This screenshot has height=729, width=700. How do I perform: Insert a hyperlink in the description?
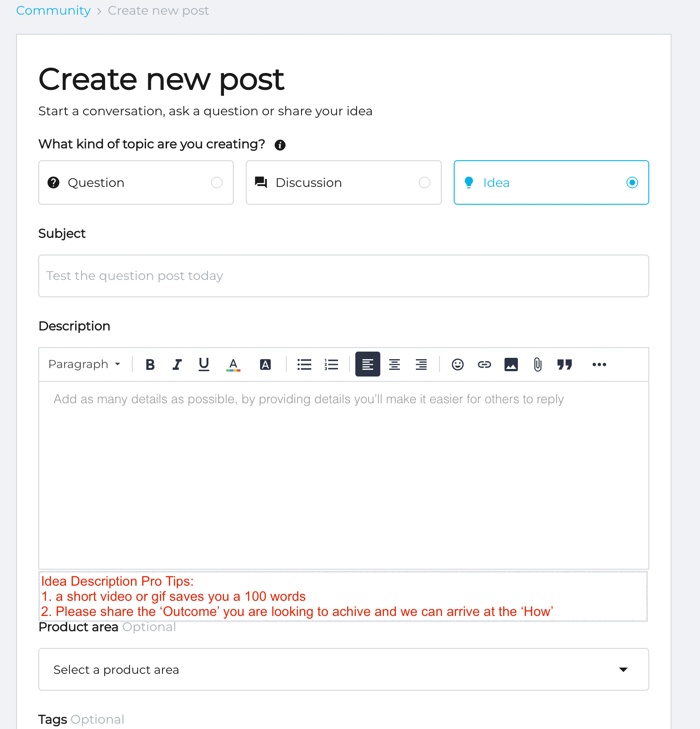(x=484, y=364)
